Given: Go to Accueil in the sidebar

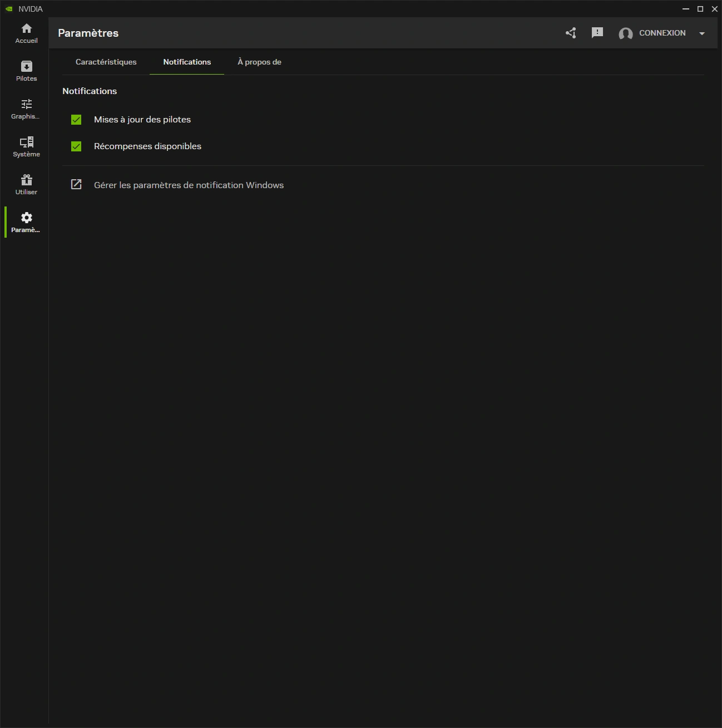Looking at the screenshot, I should pos(26,33).
